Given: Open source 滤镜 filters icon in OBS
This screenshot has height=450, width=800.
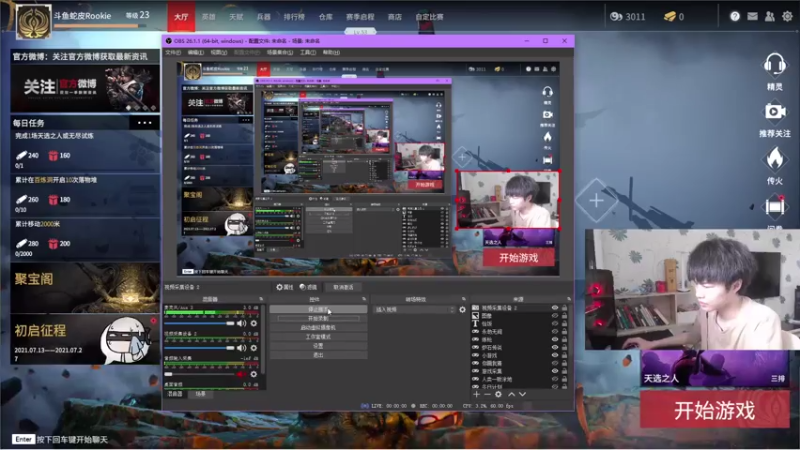Looking at the screenshot, I should [x=303, y=287].
